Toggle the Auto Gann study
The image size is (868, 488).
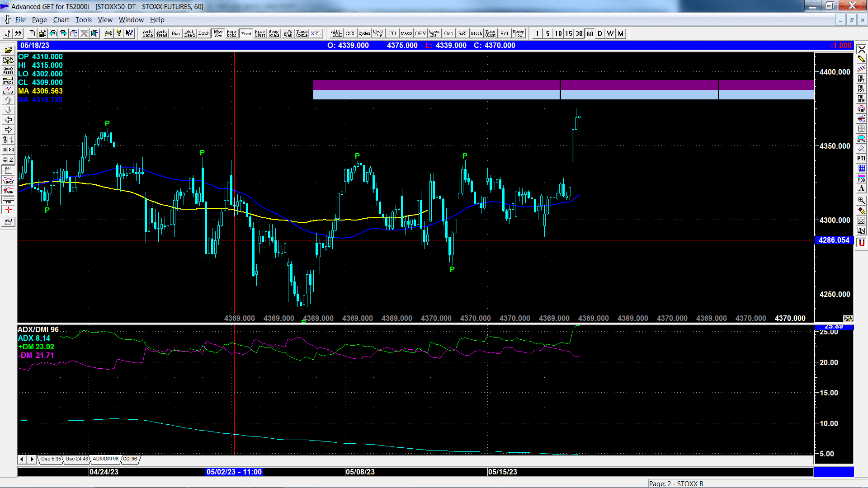(x=148, y=33)
